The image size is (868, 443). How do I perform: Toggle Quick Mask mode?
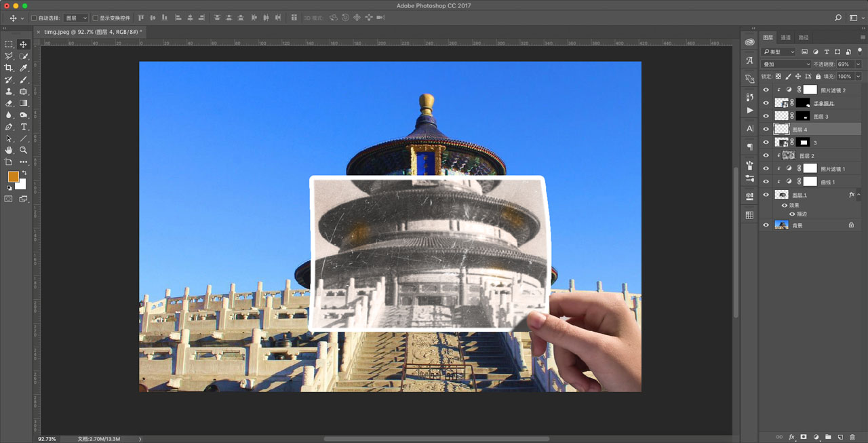coord(9,199)
